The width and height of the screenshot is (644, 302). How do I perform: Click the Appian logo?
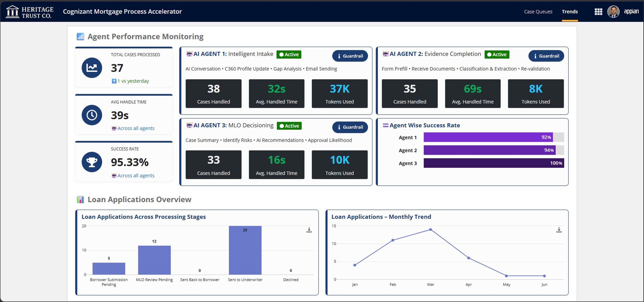631,12
